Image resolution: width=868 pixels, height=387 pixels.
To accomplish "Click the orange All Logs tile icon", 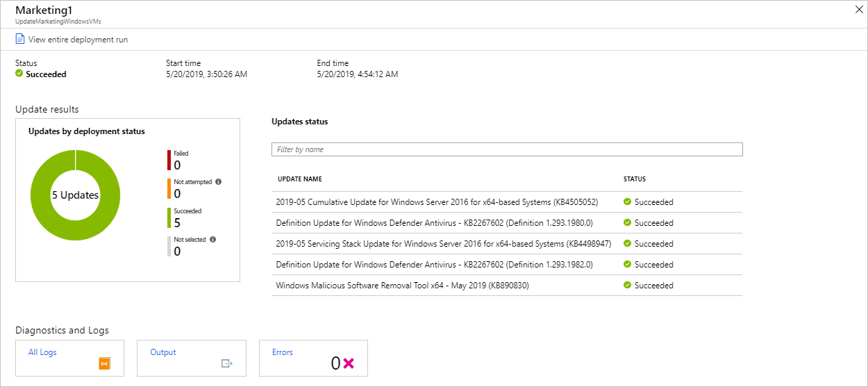I will [105, 363].
